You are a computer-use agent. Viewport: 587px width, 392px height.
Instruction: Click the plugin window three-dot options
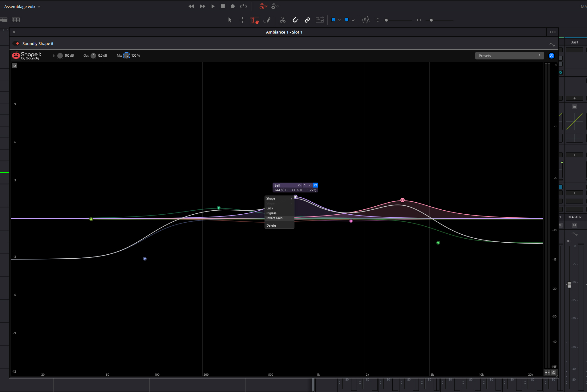pyautogui.click(x=553, y=32)
